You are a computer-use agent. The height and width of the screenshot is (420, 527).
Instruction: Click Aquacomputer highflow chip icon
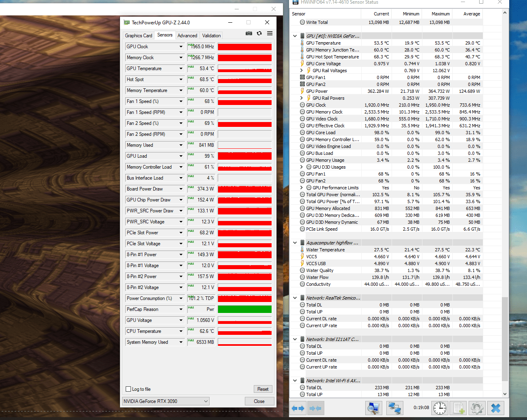coord(302,243)
